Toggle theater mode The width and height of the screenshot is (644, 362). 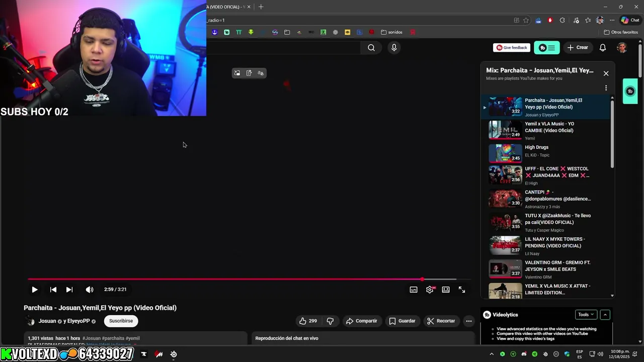(446, 290)
